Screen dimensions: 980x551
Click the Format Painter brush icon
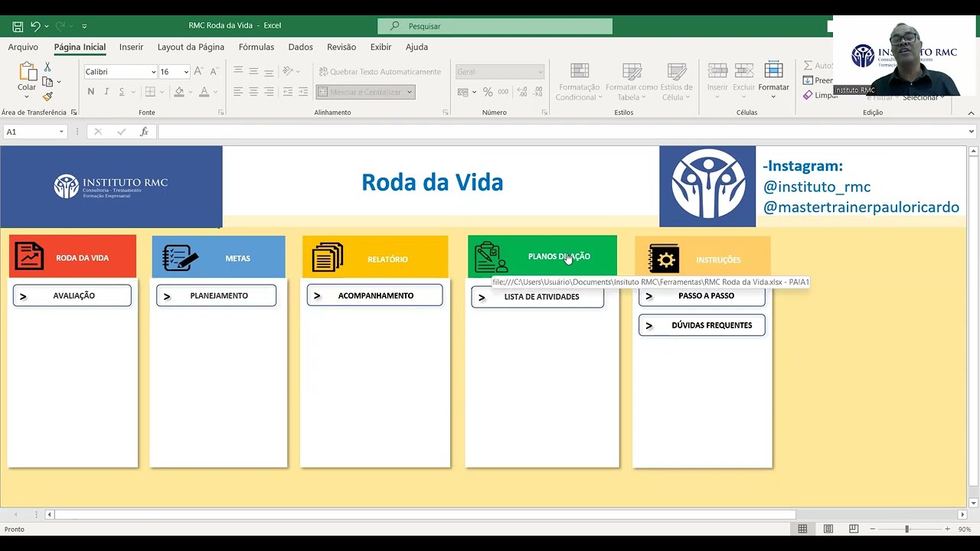[47, 96]
